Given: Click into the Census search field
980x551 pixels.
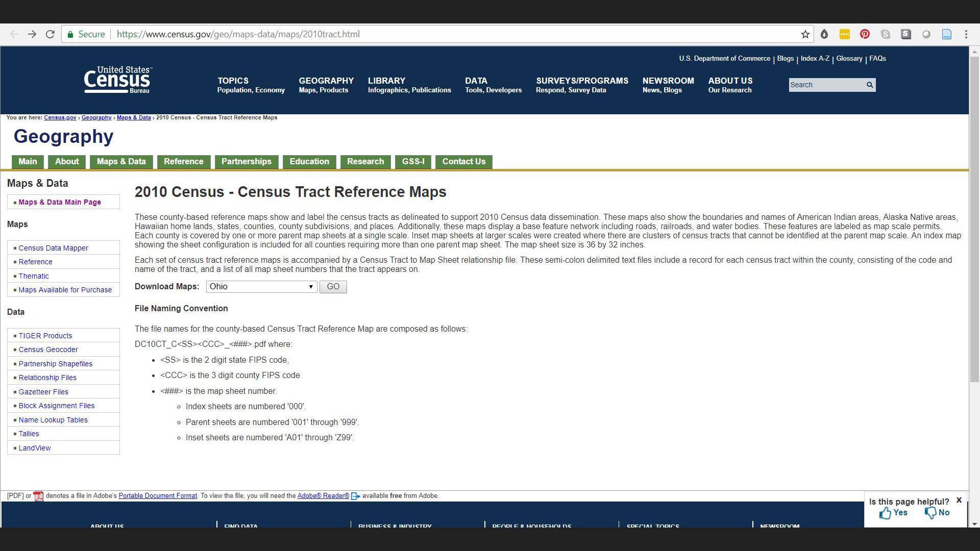Looking at the screenshot, I should [x=825, y=85].
